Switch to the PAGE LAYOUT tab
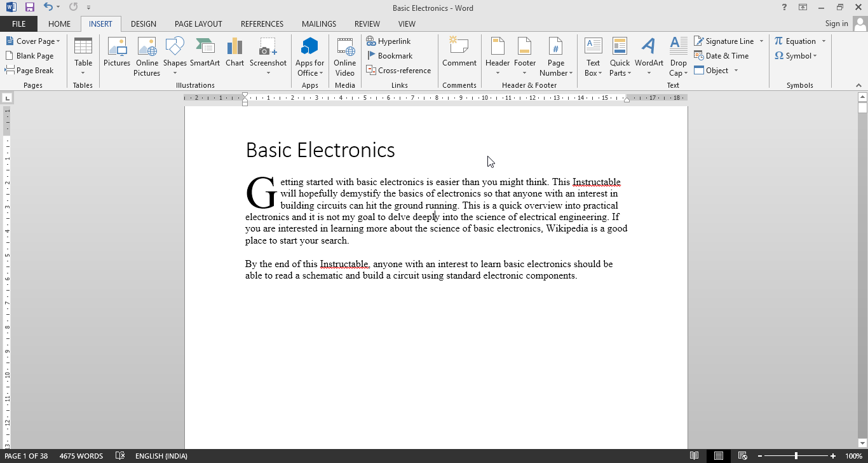Screen dimensions: 868x463 pyautogui.click(x=198, y=24)
